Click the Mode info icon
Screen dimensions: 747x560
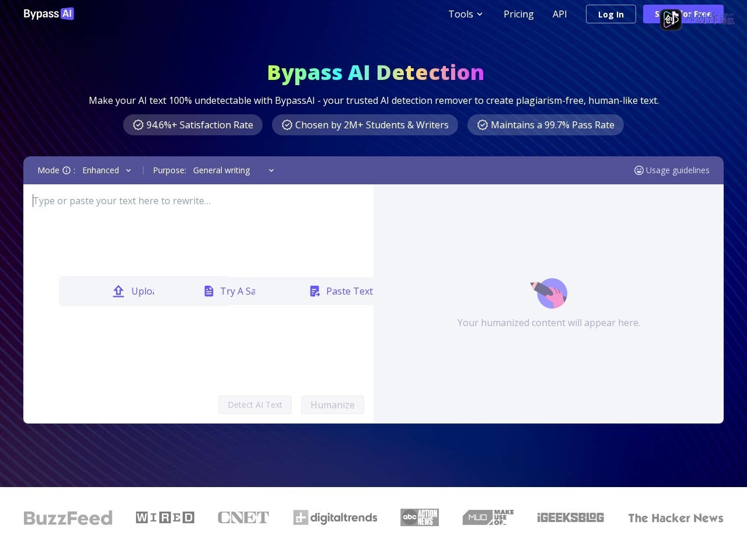click(67, 170)
